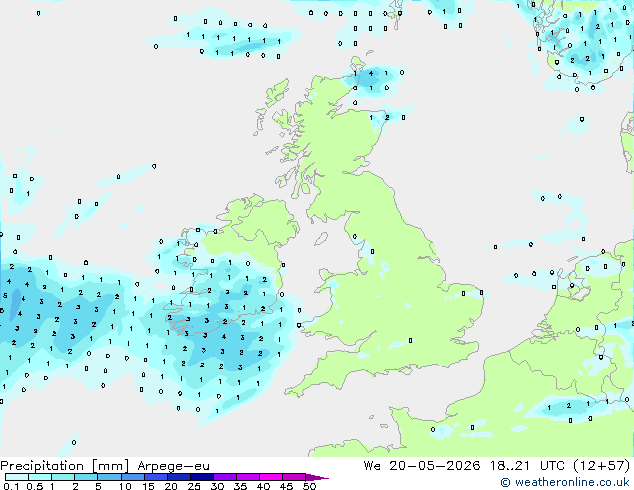Click the above-50 arrow tip of the legend
Screen dimensions: 634x490
pos(317,477)
